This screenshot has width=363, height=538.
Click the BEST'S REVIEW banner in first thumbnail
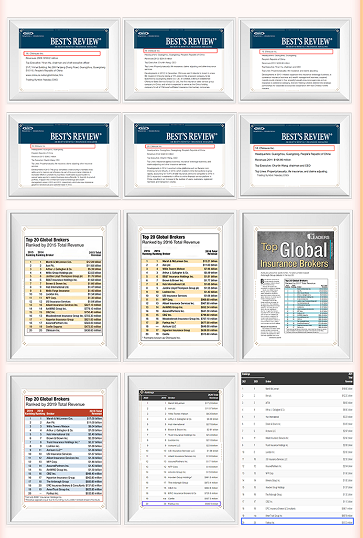[64, 38]
